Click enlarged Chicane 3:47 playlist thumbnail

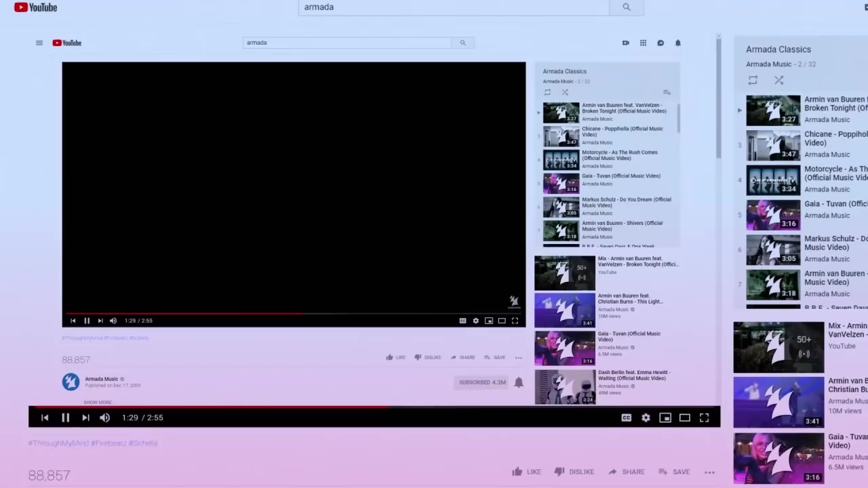[x=773, y=145]
